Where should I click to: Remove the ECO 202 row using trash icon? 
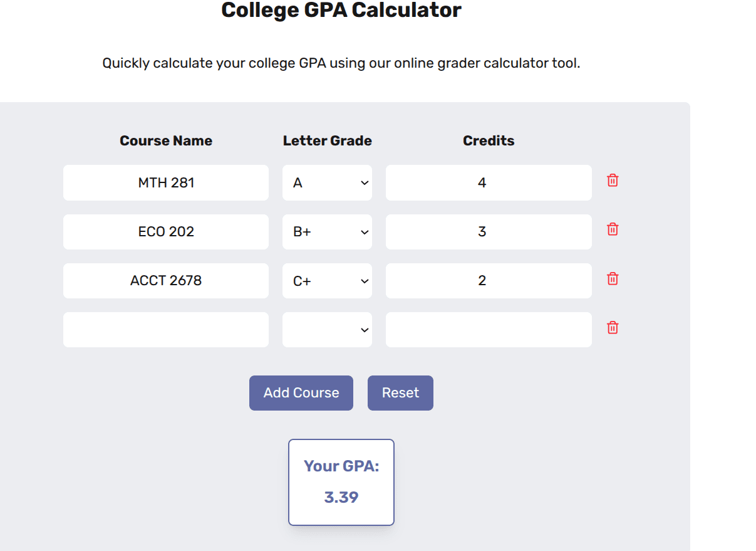(x=612, y=229)
